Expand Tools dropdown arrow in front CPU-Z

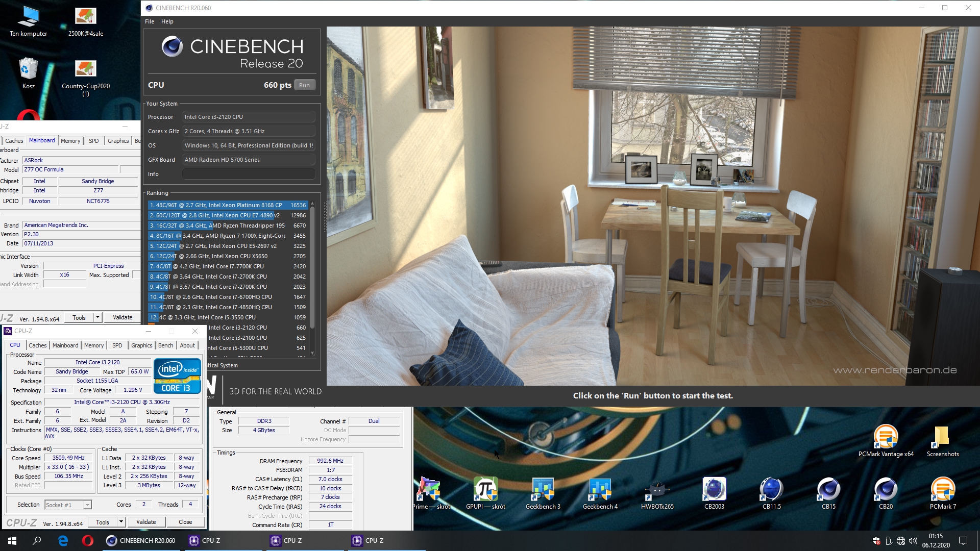click(121, 522)
